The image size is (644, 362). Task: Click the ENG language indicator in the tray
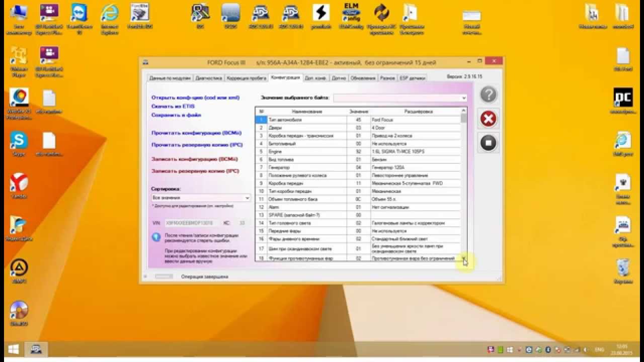pyautogui.click(x=599, y=349)
